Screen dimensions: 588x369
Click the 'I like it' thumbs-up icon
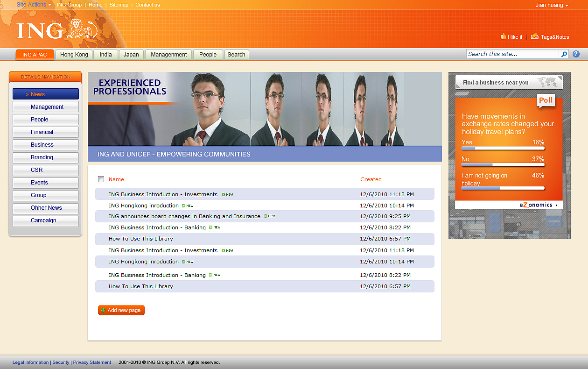pyautogui.click(x=503, y=36)
